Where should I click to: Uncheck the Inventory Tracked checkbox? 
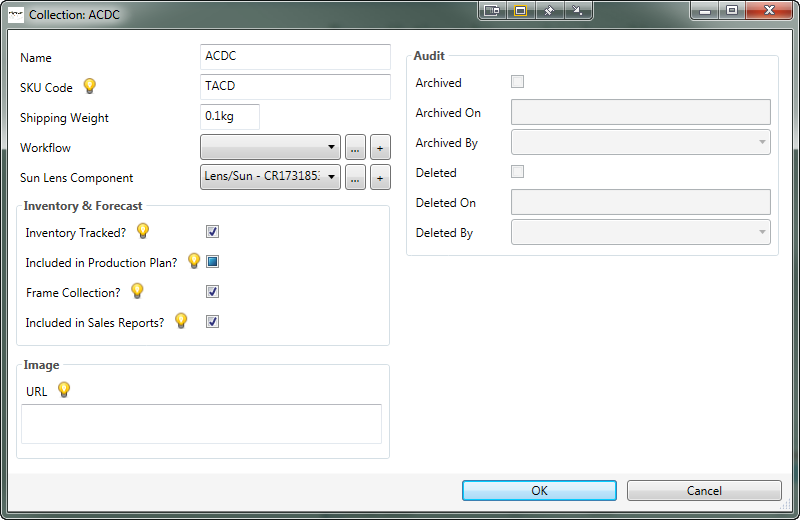[x=212, y=232]
